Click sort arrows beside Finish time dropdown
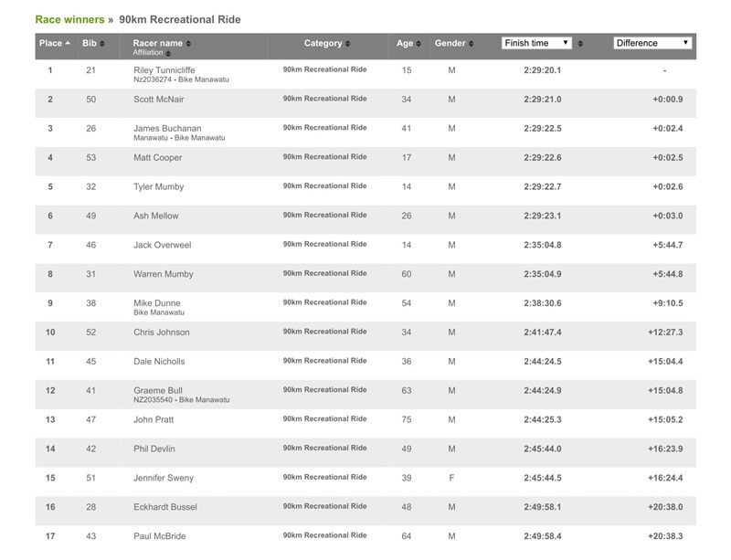 tap(580, 44)
